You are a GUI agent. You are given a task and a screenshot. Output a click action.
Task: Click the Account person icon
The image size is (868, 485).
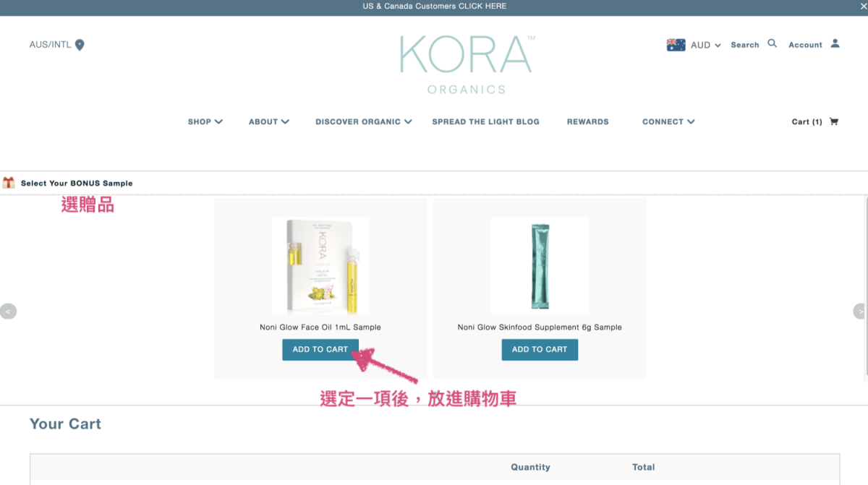[x=835, y=43]
